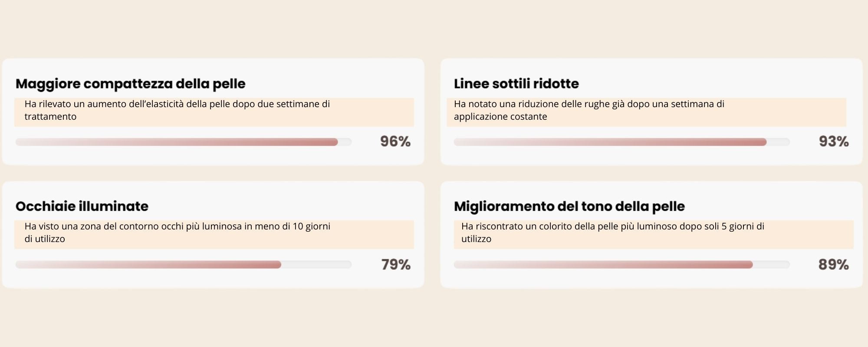
Task: Click the 'Occhiaie illuminate' heading
Action: 82,206
